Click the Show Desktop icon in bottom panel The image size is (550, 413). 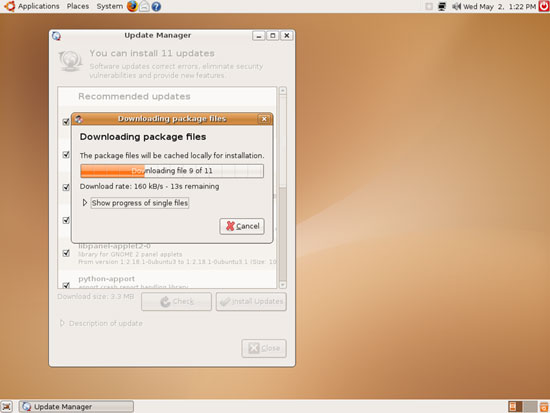(6, 407)
